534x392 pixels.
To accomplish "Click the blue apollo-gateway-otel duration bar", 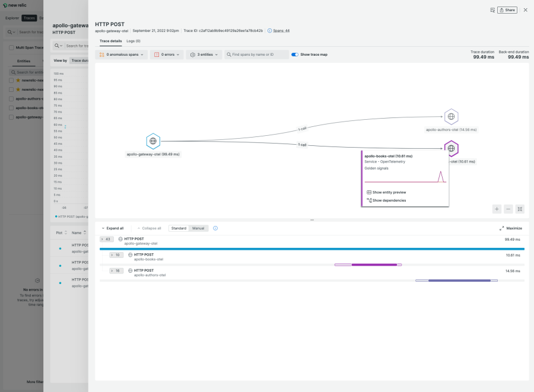I will click(x=312, y=249).
